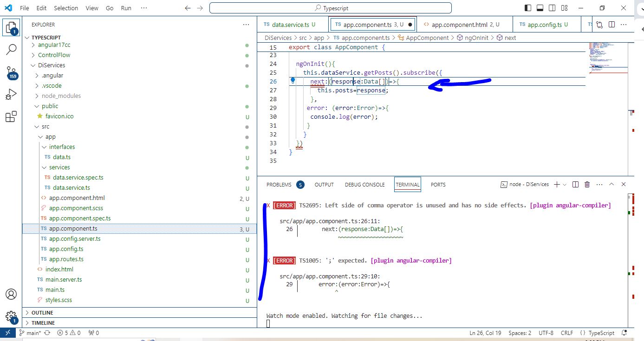Click the AppComponent breadcrumb
Viewport: 644px width, 341px height.
point(423,38)
